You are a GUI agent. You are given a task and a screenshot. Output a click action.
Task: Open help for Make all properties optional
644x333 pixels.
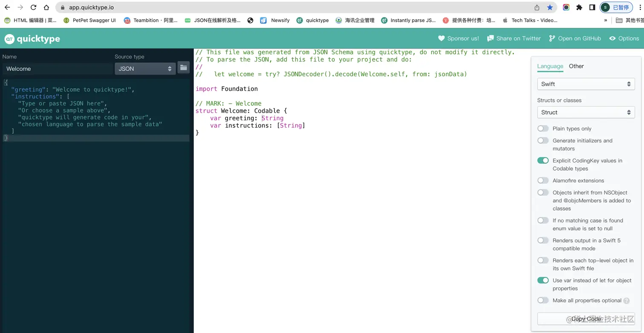click(627, 301)
